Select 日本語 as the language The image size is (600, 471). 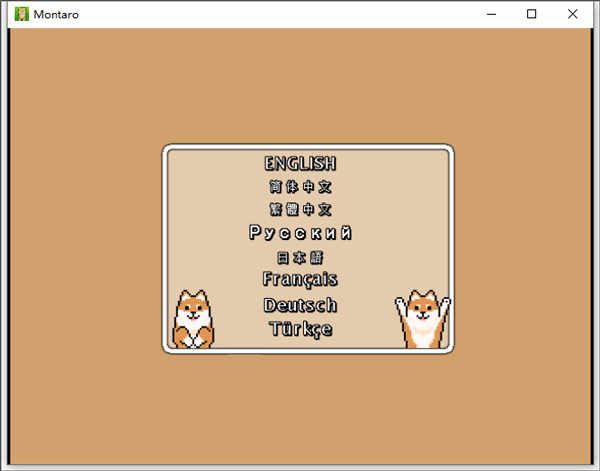point(300,258)
